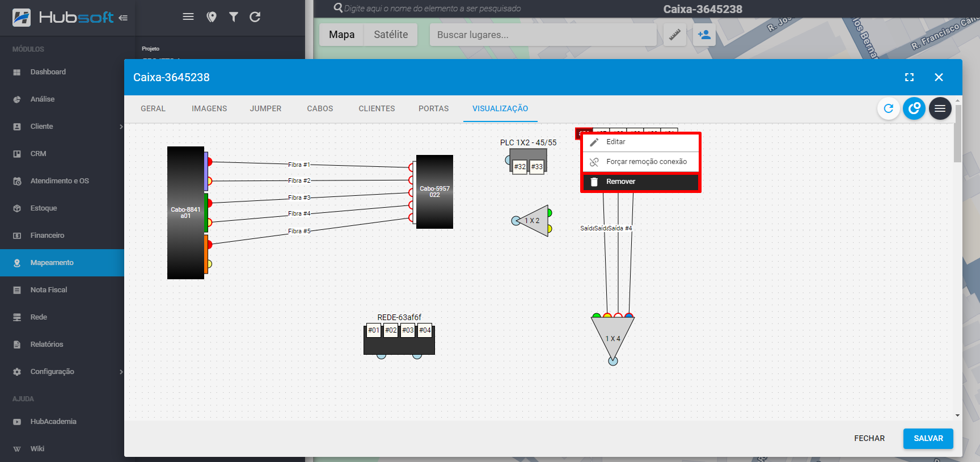This screenshot has height=462, width=980.
Task: Open HubAcademia help link
Action: click(62, 422)
